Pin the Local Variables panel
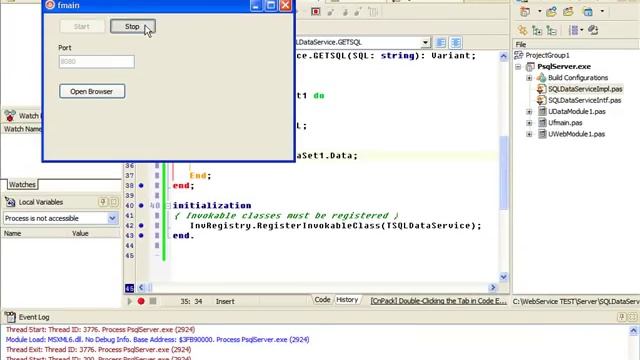Screen dimensions: 640x360 (102, 202)
